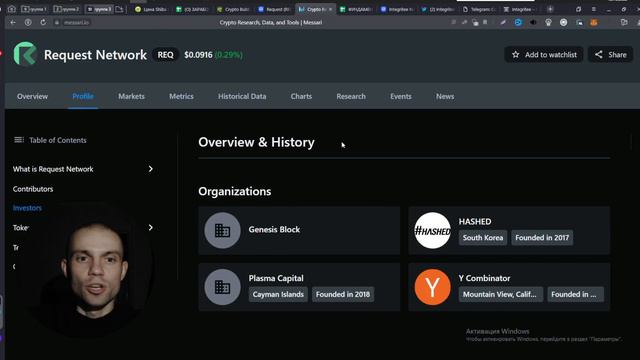
Task: Click the REQ ticker badge
Action: (x=165, y=55)
